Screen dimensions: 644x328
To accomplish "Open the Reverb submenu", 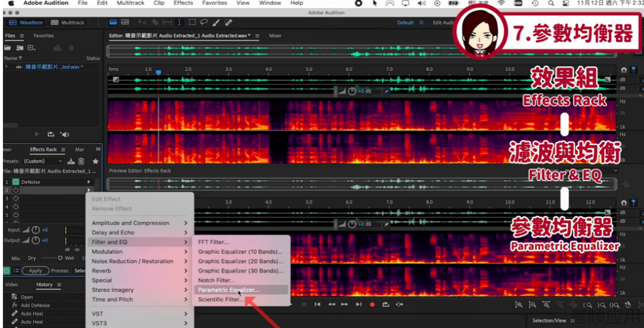I will pos(140,271).
